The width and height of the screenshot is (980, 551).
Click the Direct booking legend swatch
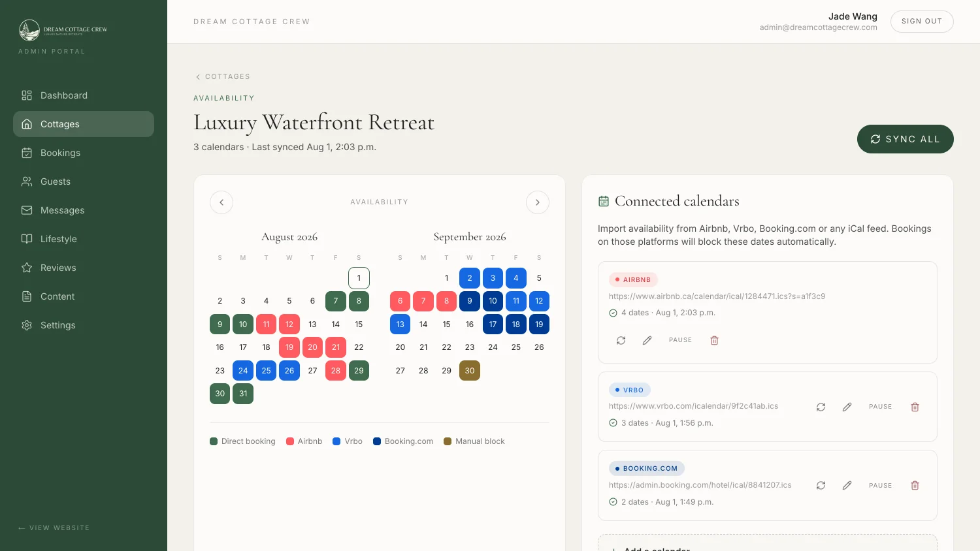point(214,441)
